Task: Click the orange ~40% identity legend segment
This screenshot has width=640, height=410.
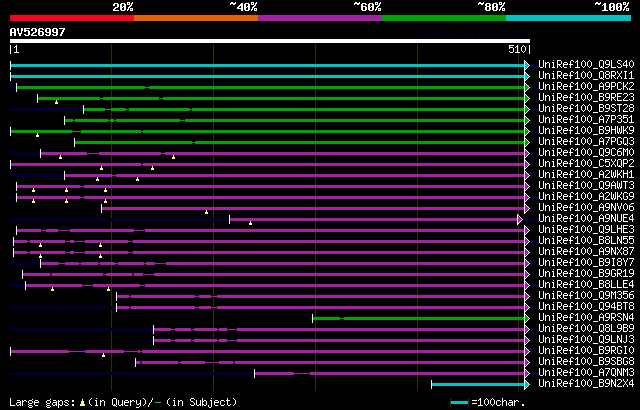Action: (x=196, y=18)
